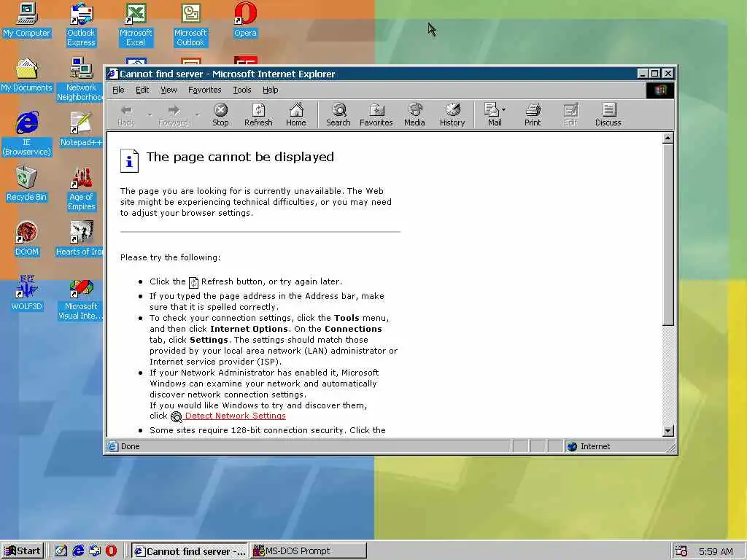Select the My Computer desktop icon

26,20
